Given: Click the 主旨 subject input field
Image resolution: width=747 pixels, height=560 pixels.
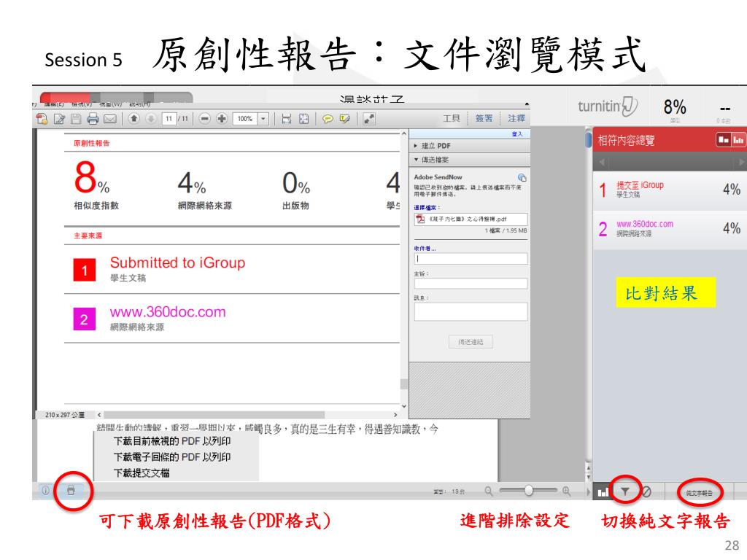Looking at the screenshot, I should click(471, 284).
